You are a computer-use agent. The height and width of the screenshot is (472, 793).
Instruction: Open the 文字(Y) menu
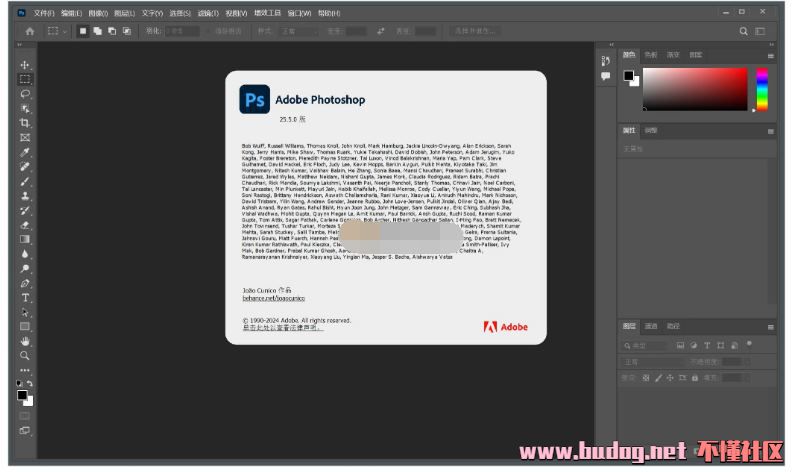[x=152, y=13]
